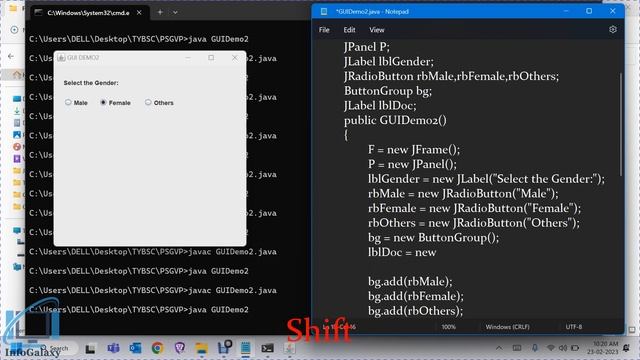Open terminal new-tab dropdown arrow
Screen dimensions: 640x360
175,13
